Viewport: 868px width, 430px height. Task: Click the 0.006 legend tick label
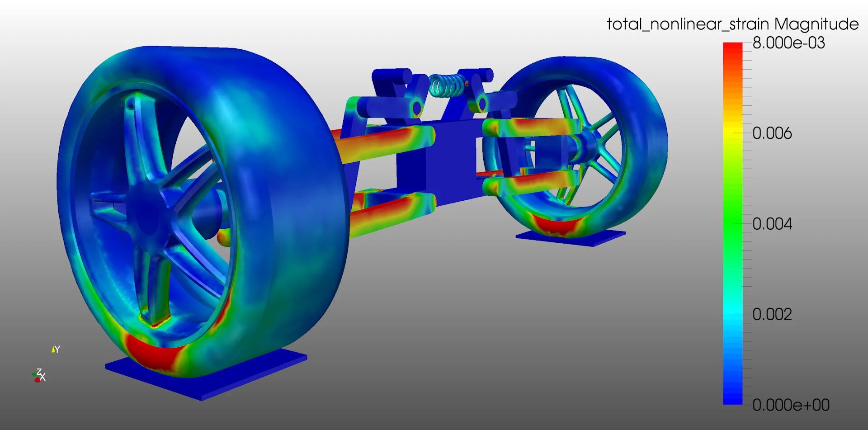click(772, 133)
